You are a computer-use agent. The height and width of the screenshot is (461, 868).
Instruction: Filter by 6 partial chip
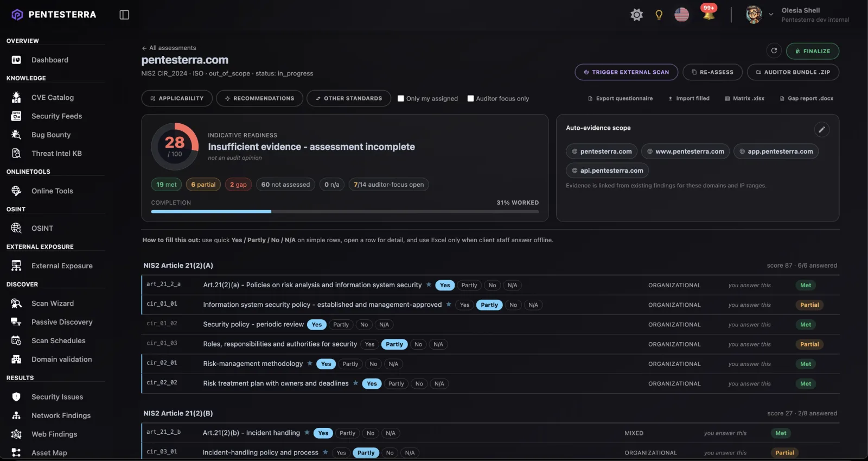click(x=203, y=185)
